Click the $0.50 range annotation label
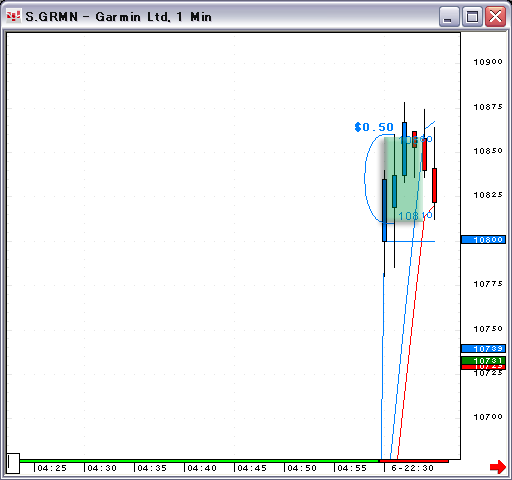 click(374, 127)
